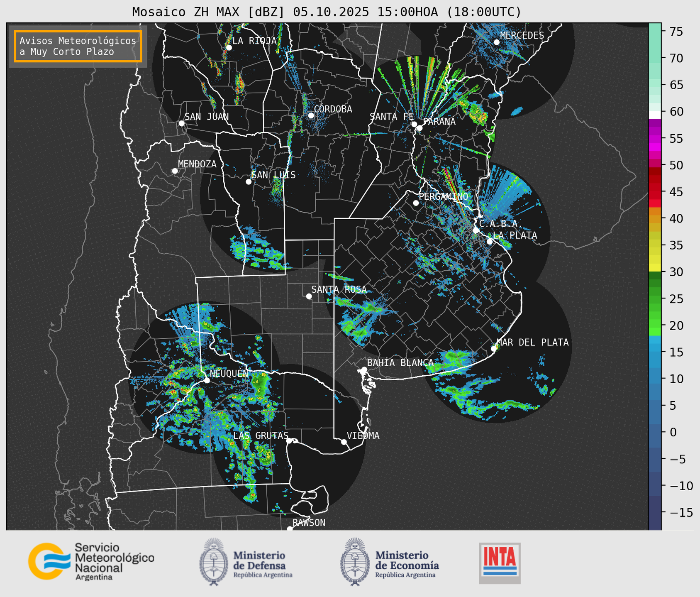Click the 'BAHÍA BLANCA' map label

[x=400, y=363]
